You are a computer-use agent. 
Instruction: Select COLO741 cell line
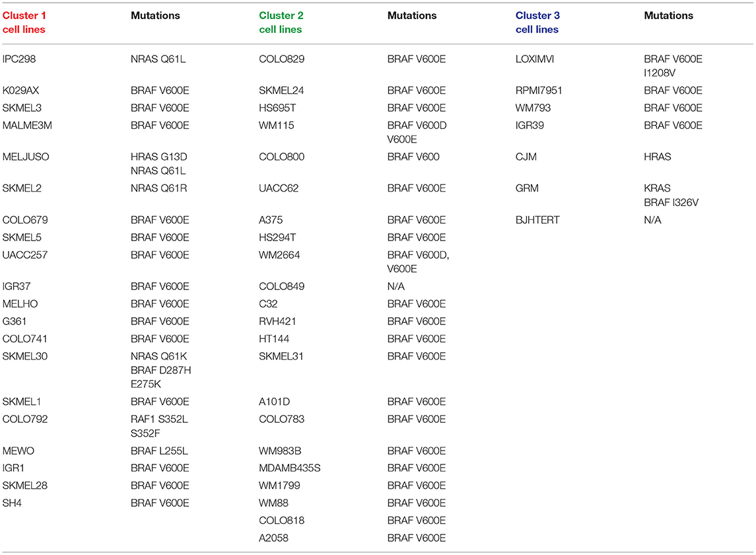pos(24,339)
